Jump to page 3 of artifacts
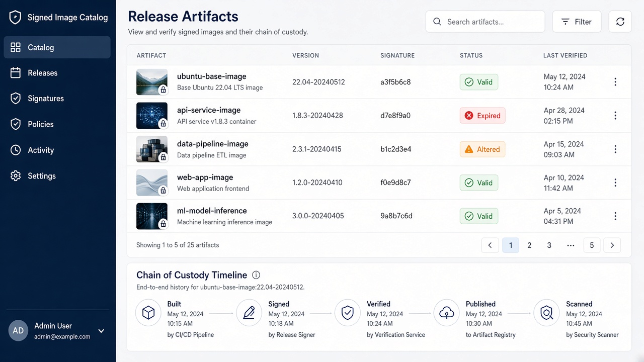Image resolution: width=644 pixels, height=362 pixels. tap(549, 245)
